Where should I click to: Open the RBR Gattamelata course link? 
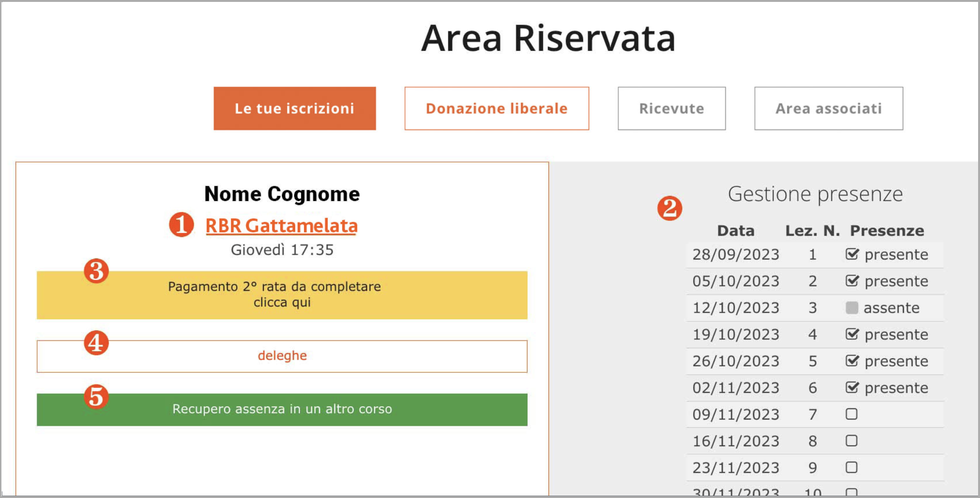coord(282,226)
